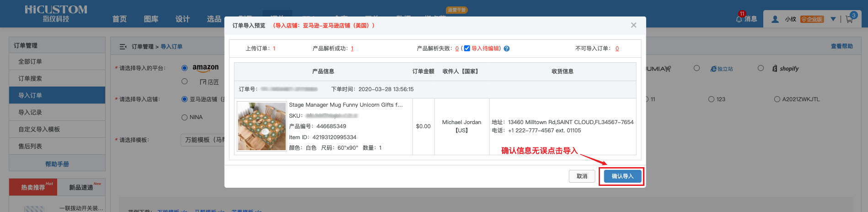This screenshot has width=868, height=212.
Task: Click the Confirm Import button
Action: pos(622,176)
